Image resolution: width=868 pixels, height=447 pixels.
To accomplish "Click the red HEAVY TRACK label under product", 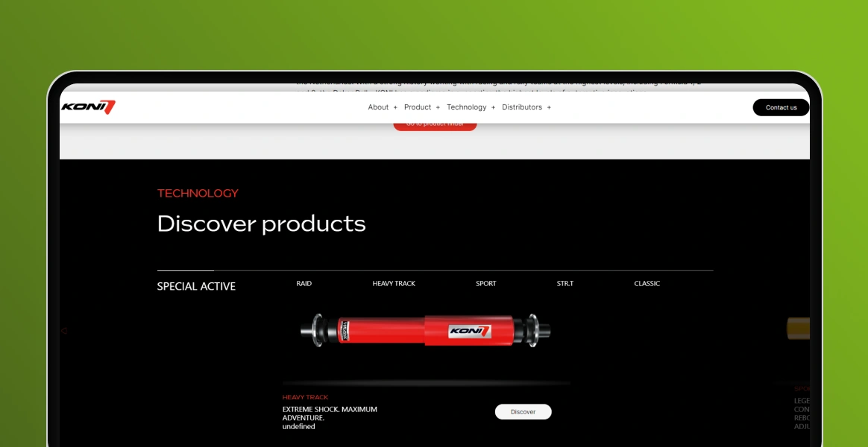I will [305, 397].
